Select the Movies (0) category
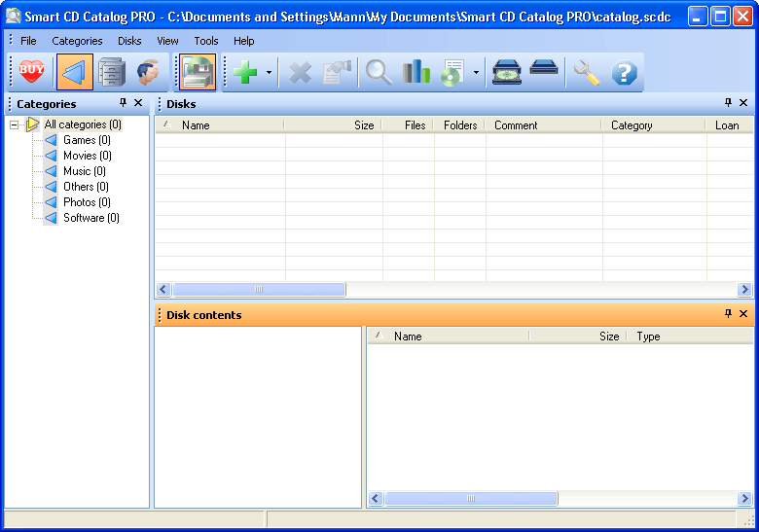 point(88,156)
